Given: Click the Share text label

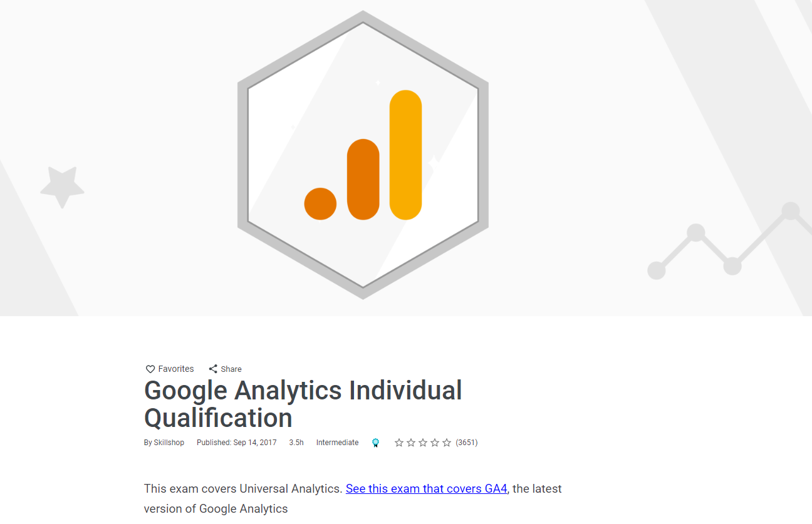Looking at the screenshot, I should tap(231, 369).
